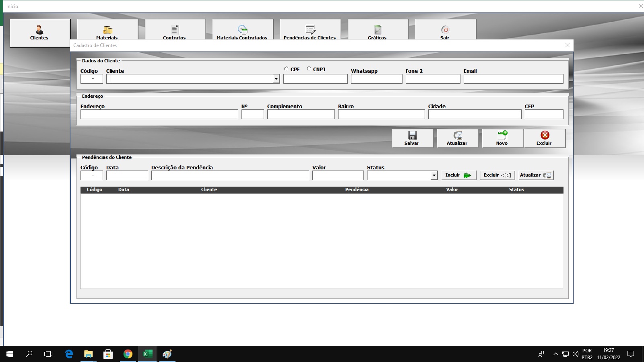Viewport: 644px width, 362px height.
Task: Close the Cadastro de Clientes dialog
Action: [x=568, y=45]
